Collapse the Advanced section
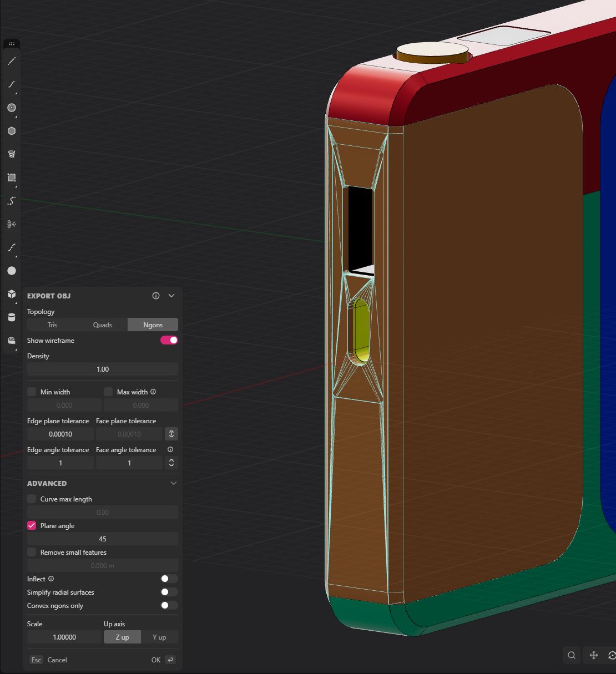This screenshot has width=616, height=674. click(x=173, y=483)
